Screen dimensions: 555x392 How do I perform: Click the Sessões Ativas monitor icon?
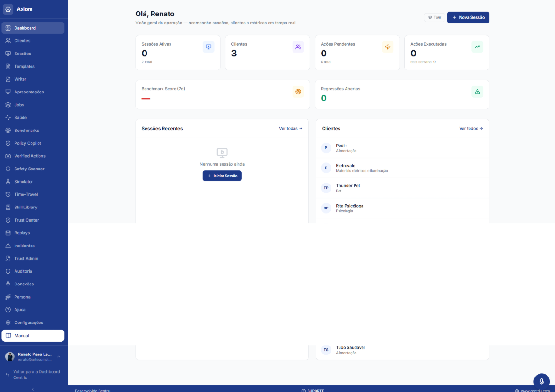click(208, 46)
